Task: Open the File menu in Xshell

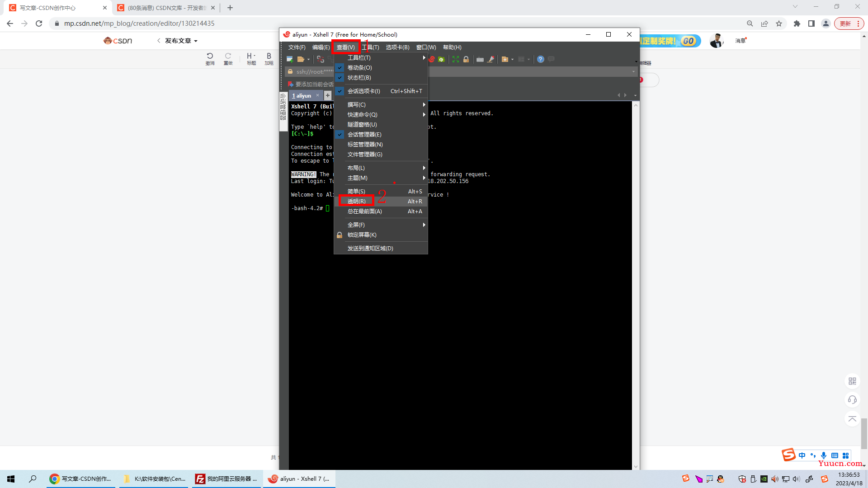Action: click(x=297, y=47)
